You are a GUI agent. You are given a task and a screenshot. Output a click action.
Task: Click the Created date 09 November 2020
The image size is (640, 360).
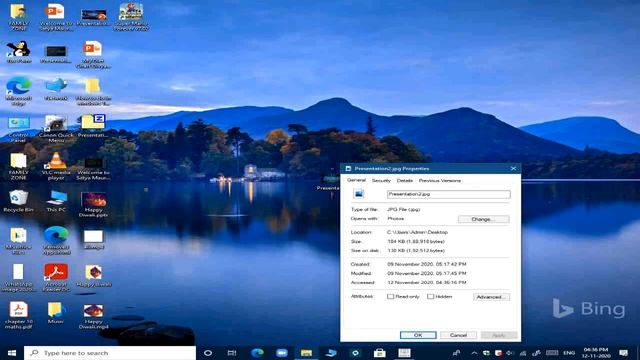pos(427,264)
